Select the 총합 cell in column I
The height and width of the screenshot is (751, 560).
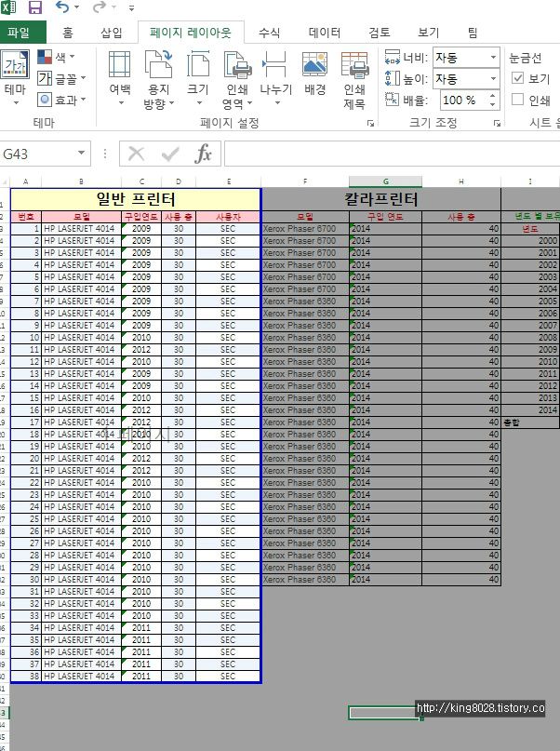(x=530, y=422)
